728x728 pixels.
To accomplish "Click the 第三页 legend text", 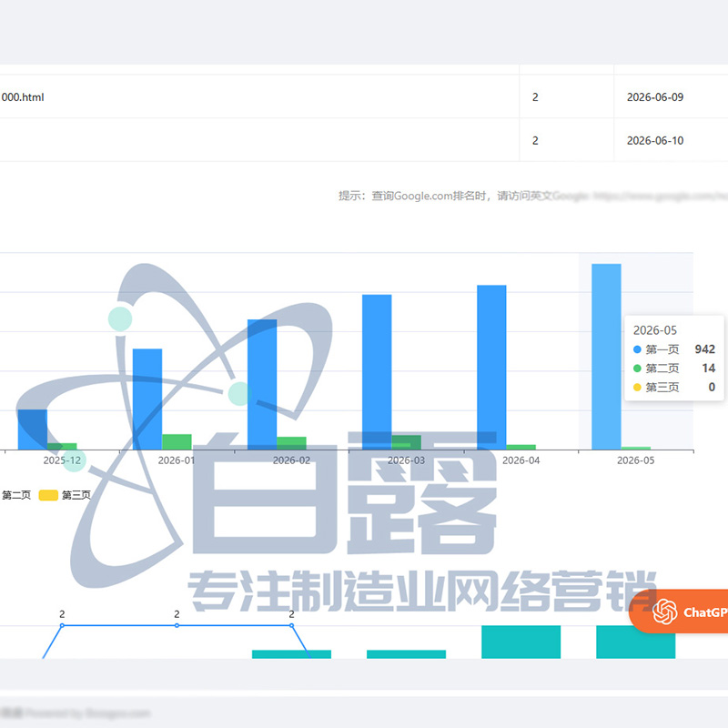I will point(76,495).
